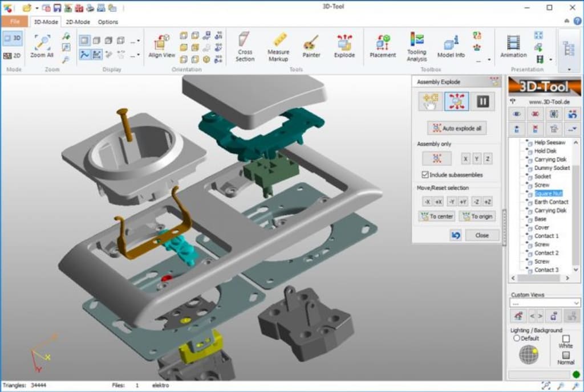Open the Placement toolbox
The height and width of the screenshot is (392, 584).
(382, 47)
